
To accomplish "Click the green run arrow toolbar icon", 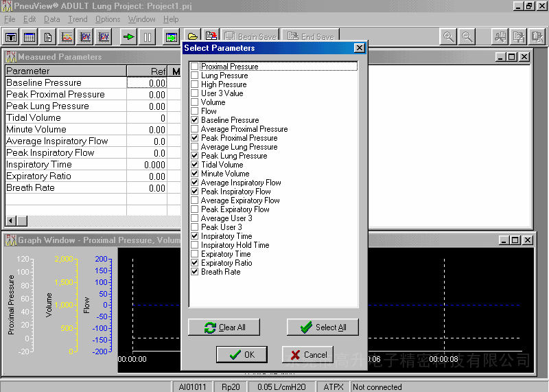I will 128,36.
